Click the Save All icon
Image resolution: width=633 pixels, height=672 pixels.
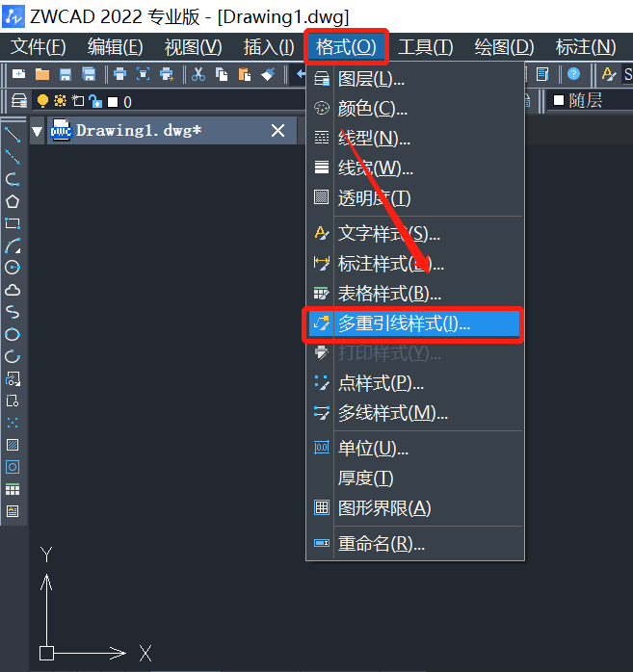point(89,74)
